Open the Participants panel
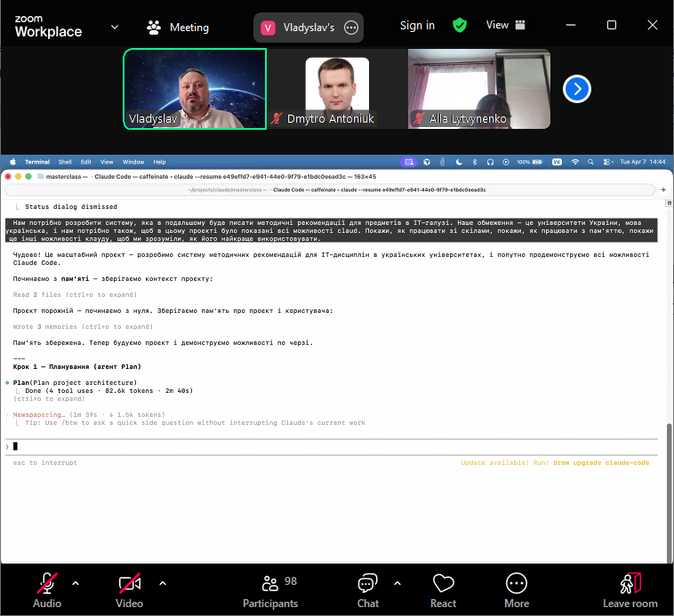 (x=271, y=590)
